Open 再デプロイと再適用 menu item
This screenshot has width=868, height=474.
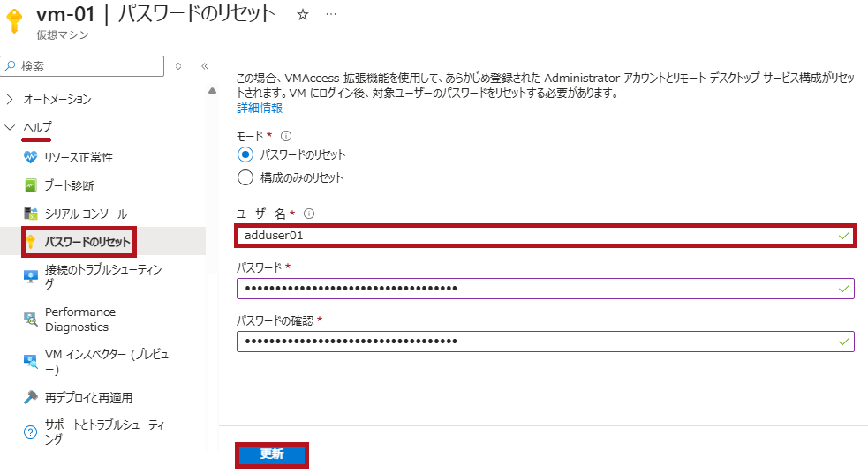click(x=88, y=397)
